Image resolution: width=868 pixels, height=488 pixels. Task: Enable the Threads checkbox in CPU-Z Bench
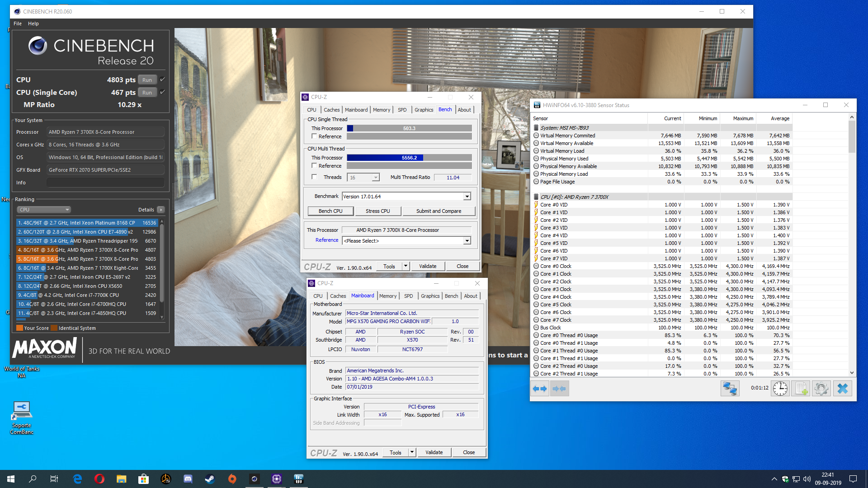pyautogui.click(x=314, y=177)
